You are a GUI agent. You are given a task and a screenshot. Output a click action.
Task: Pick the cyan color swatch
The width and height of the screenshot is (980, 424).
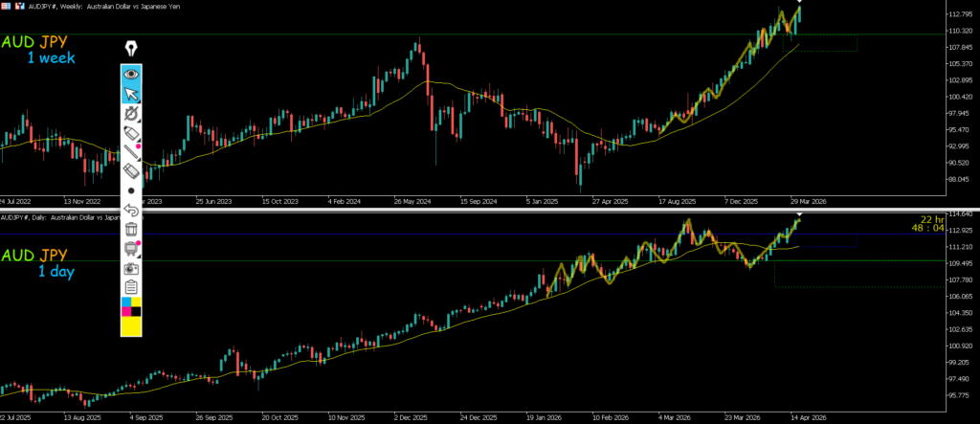127,302
